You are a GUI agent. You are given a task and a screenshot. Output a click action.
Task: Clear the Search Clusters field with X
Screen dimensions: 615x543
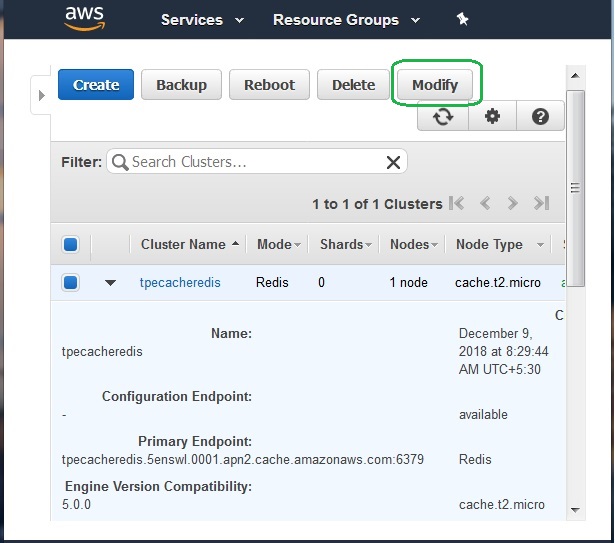[x=394, y=162]
